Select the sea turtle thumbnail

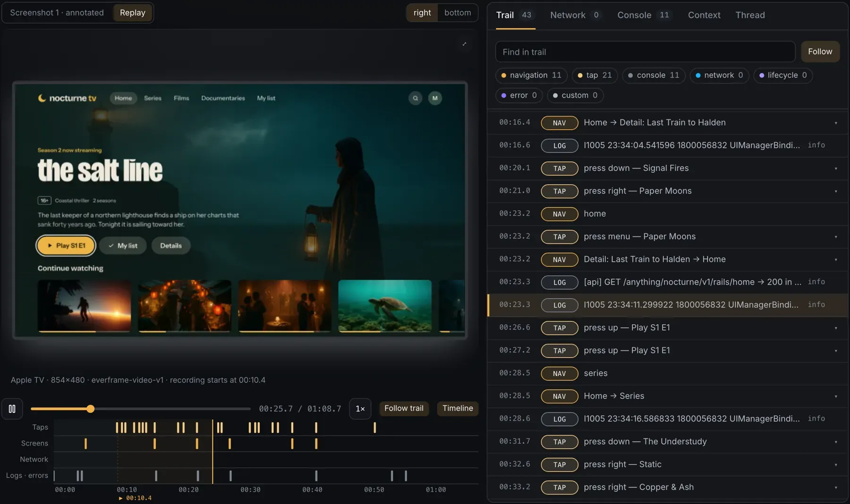(x=385, y=306)
